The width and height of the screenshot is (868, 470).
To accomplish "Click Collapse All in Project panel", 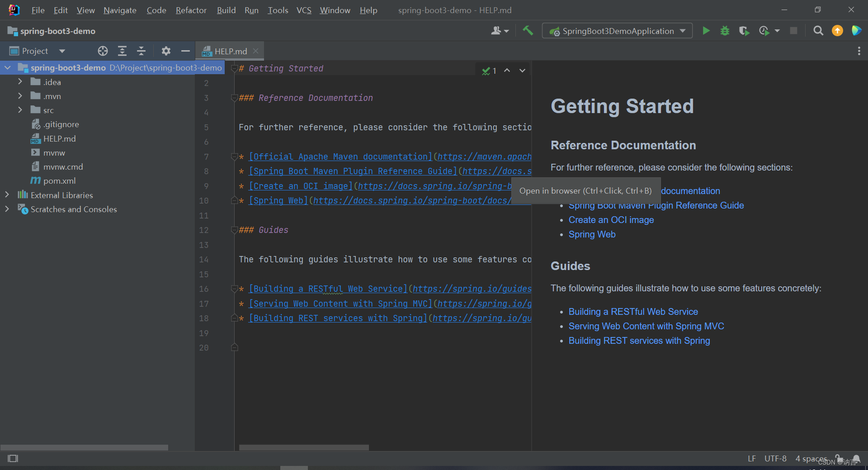I will (141, 51).
